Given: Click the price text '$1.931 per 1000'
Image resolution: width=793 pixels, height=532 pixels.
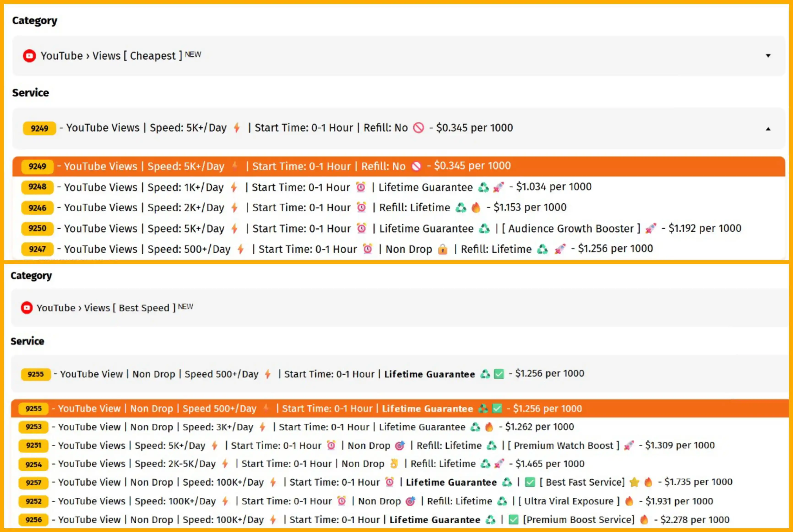Looking at the screenshot, I should pyautogui.click(x=679, y=501).
